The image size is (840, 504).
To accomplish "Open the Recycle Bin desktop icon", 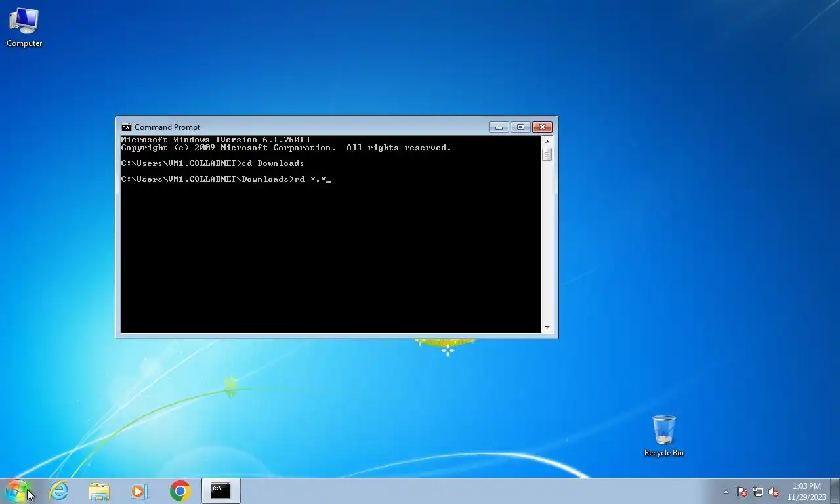I will pos(663,436).
